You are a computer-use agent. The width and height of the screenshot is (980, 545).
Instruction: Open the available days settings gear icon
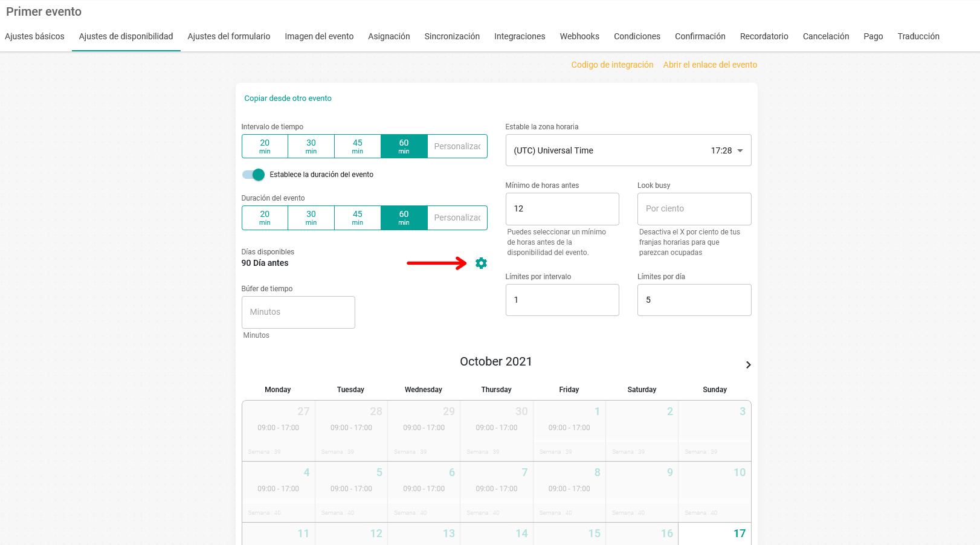point(480,263)
